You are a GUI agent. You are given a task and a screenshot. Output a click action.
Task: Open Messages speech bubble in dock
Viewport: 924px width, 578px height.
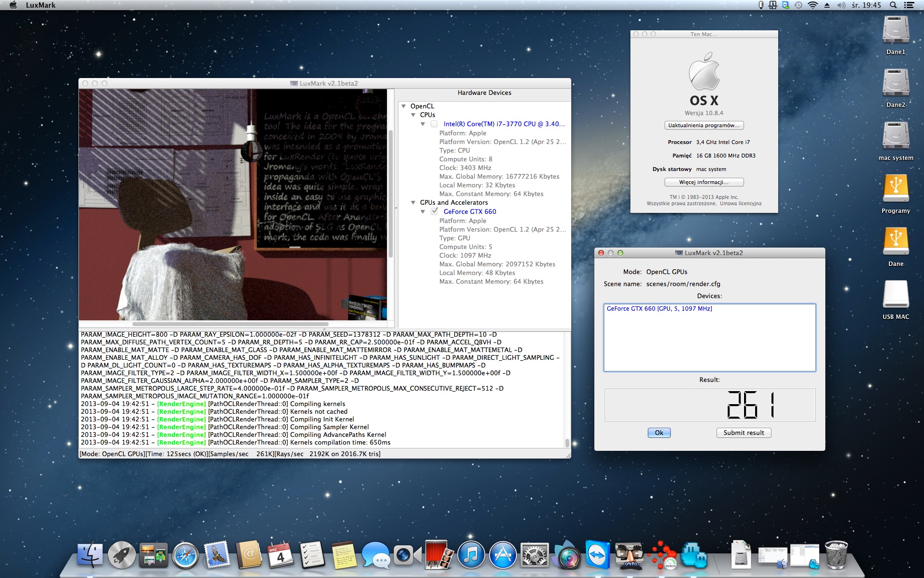pos(376,555)
